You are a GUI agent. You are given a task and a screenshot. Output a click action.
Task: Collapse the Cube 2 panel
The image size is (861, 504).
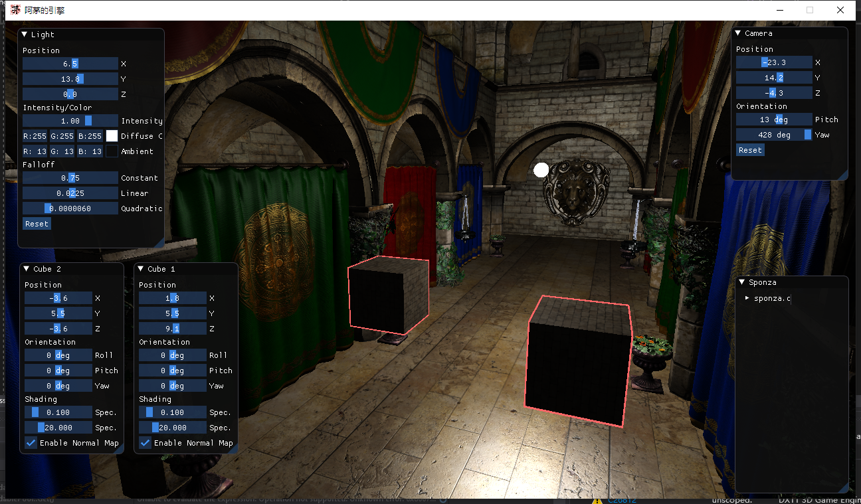(x=27, y=269)
